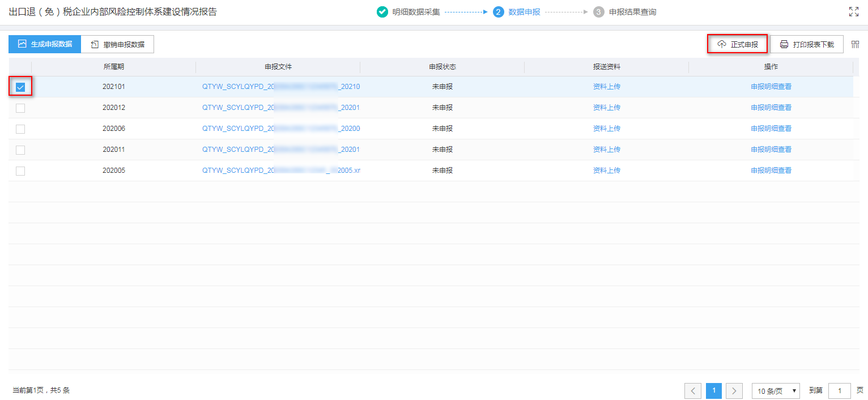Check the 202012 row checkbox
Image resolution: width=868 pixels, height=400 pixels.
pos(20,108)
